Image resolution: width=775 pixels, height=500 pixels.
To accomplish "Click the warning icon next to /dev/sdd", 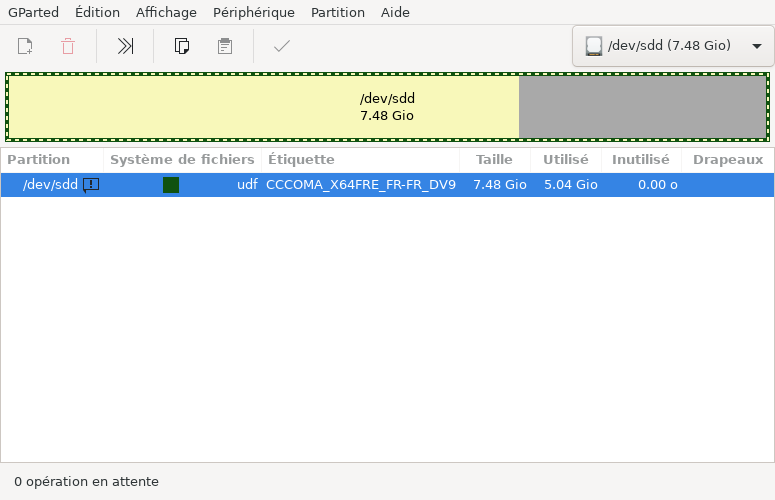I will coord(91,184).
